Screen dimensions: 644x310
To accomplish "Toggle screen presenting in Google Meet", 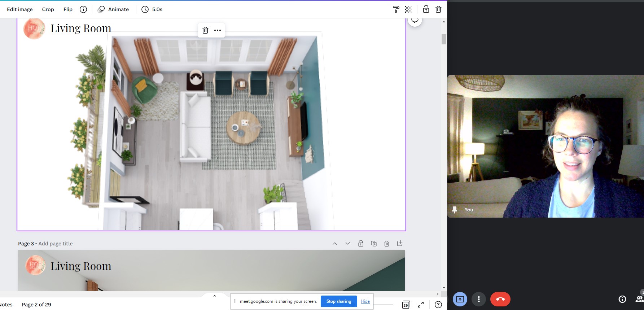I will pos(460,299).
